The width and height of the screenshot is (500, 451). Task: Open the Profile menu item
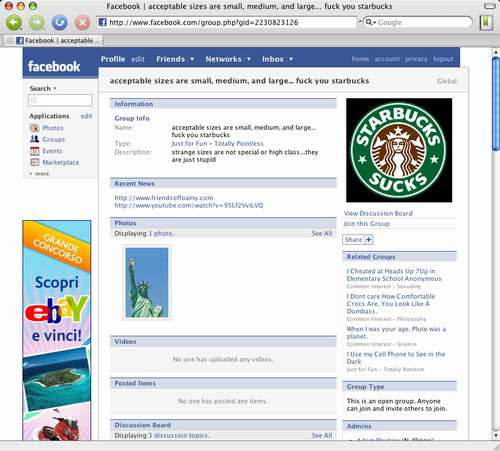coord(113,59)
